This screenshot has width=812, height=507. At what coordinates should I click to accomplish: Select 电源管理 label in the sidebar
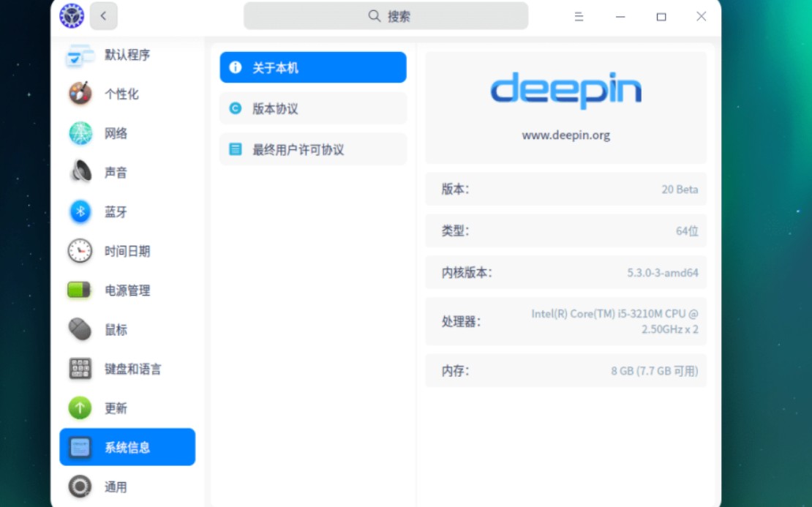pyautogui.click(x=127, y=290)
